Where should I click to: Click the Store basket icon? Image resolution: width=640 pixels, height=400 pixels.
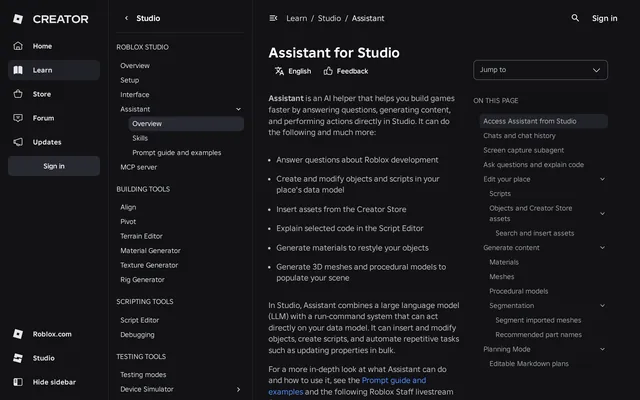pyautogui.click(x=18, y=94)
